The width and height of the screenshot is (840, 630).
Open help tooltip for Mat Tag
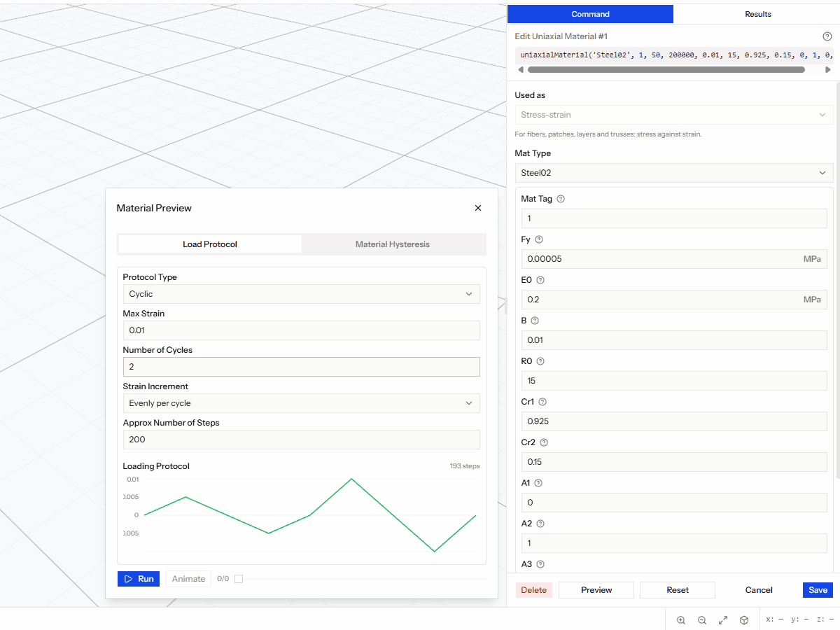coord(561,199)
